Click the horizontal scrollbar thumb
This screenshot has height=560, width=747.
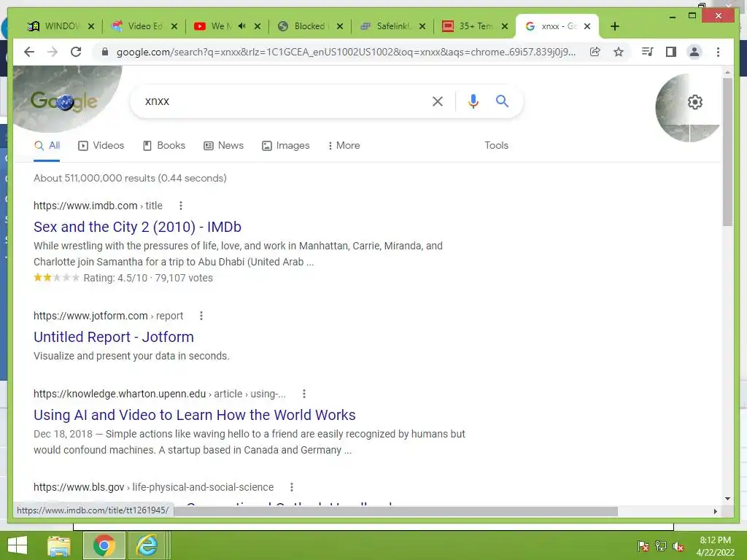click(395, 511)
